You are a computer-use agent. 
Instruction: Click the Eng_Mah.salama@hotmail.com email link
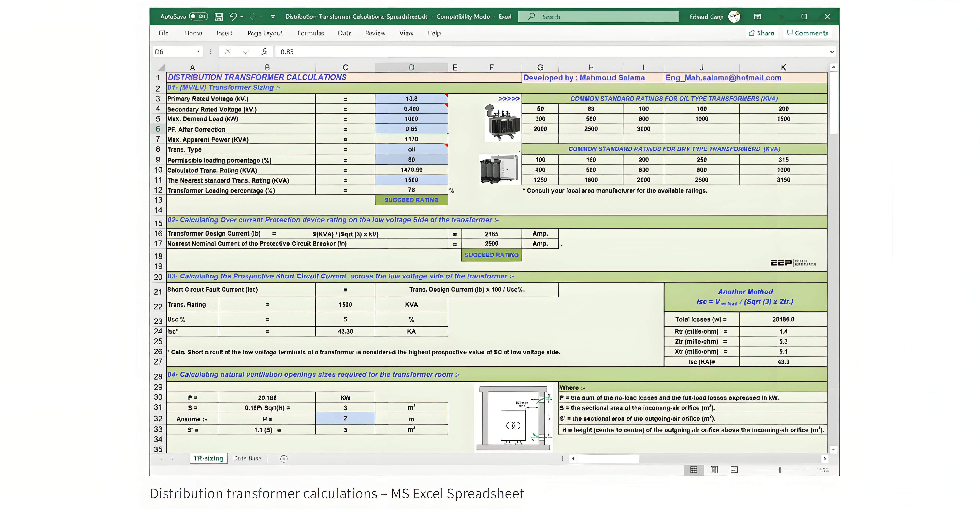723,78
